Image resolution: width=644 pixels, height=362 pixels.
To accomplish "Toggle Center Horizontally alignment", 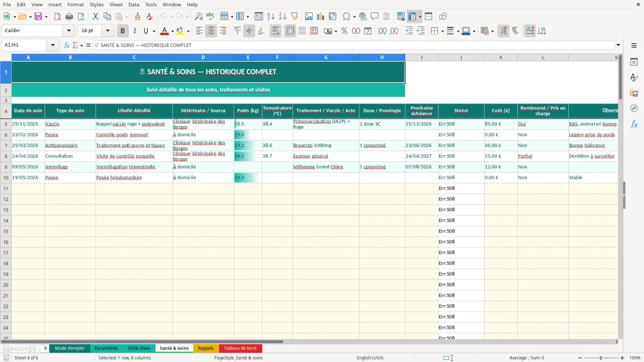I will click(x=211, y=31).
